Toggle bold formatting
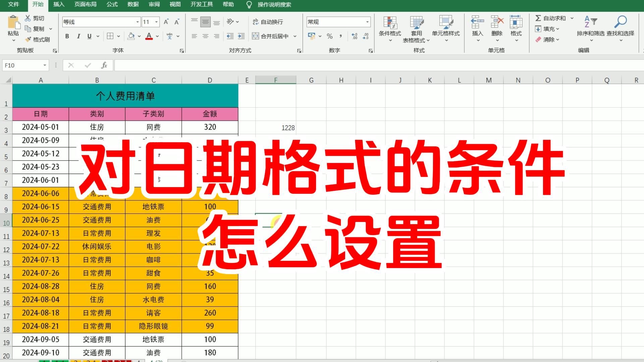Viewport: 644px width, 362px height. tap(67, 36)
